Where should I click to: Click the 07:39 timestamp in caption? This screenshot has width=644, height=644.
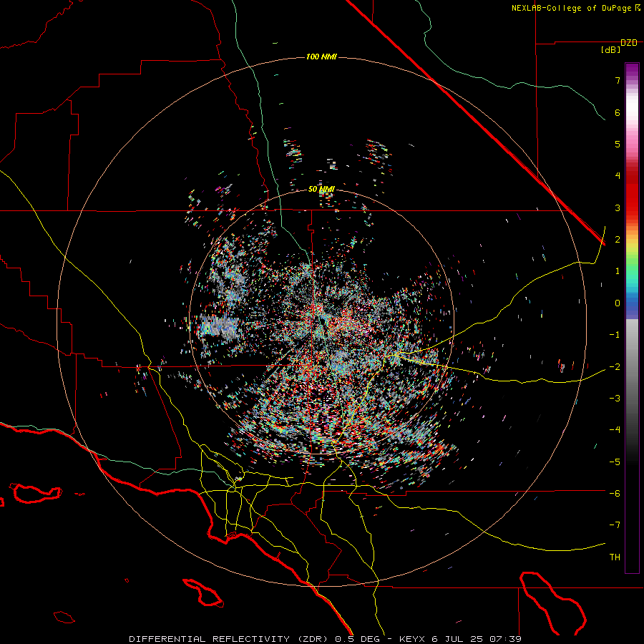506,639
